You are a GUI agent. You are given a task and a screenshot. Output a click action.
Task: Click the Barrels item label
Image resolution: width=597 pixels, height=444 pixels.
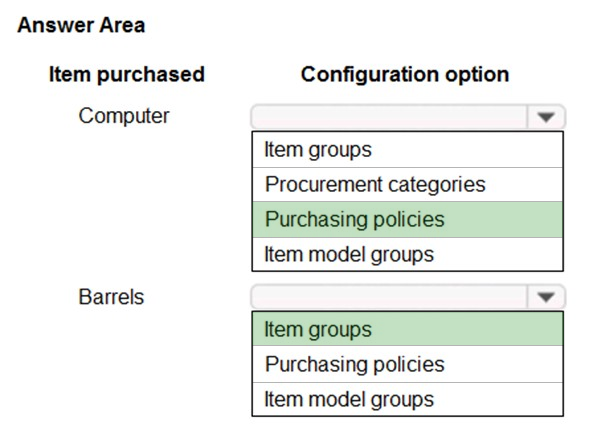(111, 297)
